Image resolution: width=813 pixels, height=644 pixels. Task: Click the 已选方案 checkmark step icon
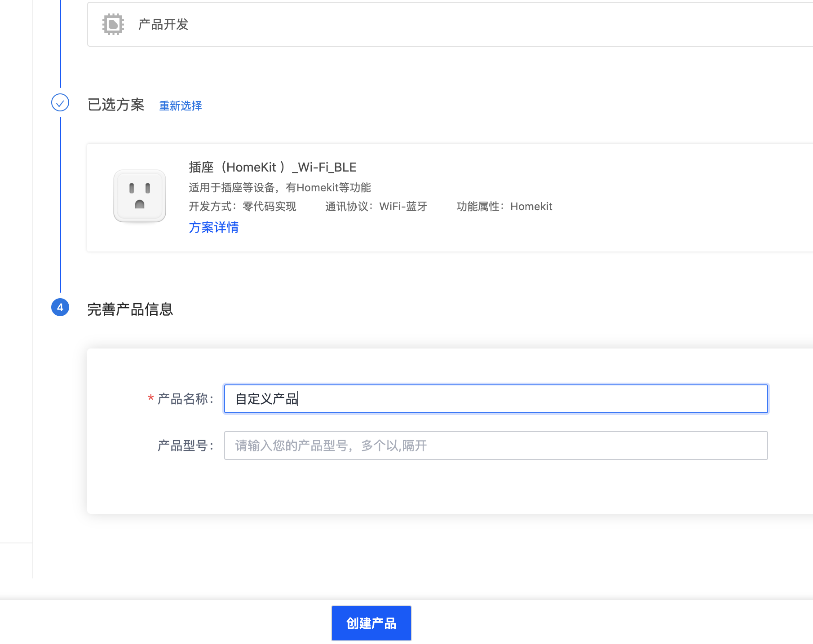(x=60, y=103)
